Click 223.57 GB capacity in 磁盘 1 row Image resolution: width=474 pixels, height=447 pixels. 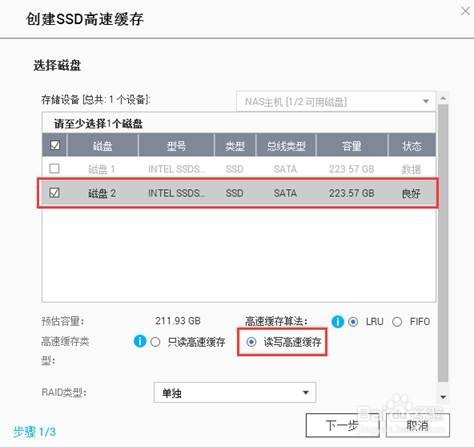(x=352, y=169)
